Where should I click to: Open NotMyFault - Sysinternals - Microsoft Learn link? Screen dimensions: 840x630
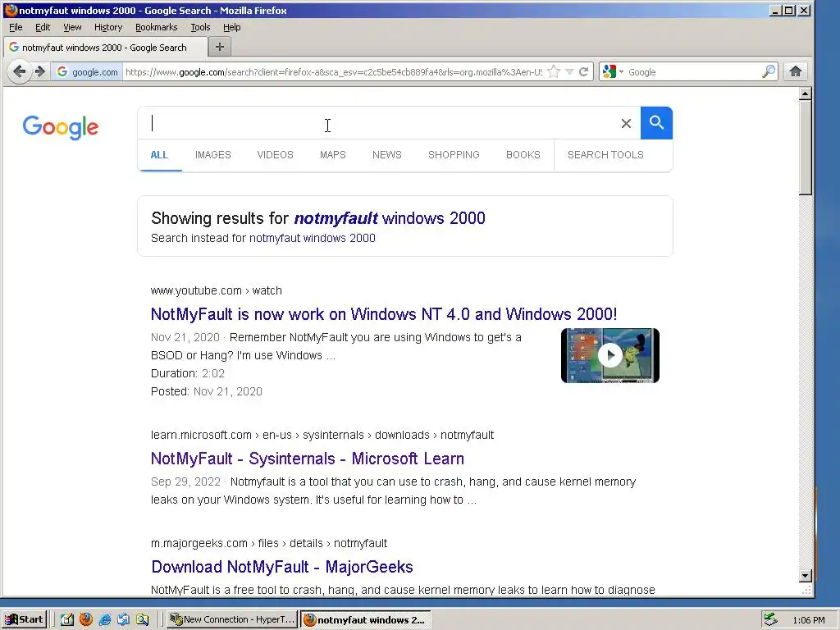(308, 459)
